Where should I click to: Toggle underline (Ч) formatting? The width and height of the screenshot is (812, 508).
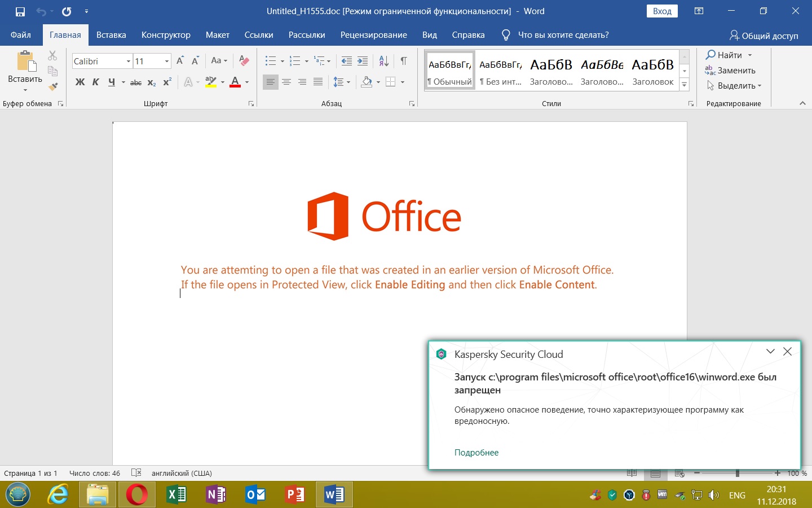(112, 82)
